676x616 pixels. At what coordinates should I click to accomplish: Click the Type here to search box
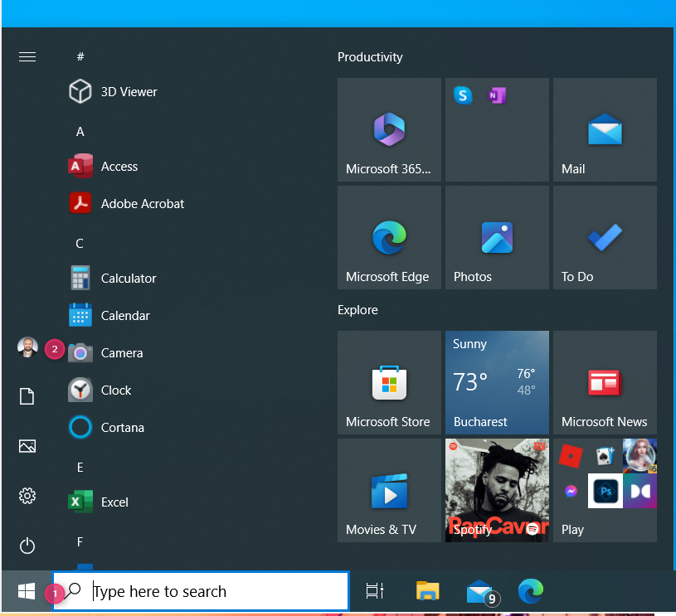[x=201, y=591]
